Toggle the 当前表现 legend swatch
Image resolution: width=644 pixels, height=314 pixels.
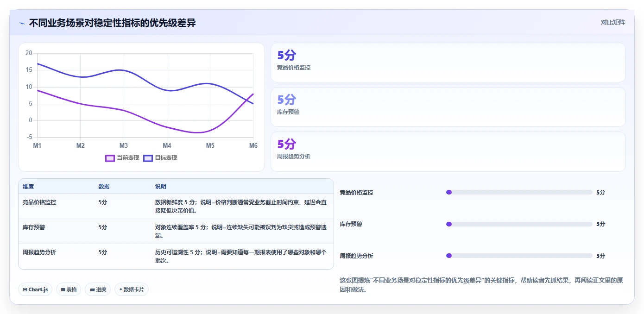click(110, 158)
